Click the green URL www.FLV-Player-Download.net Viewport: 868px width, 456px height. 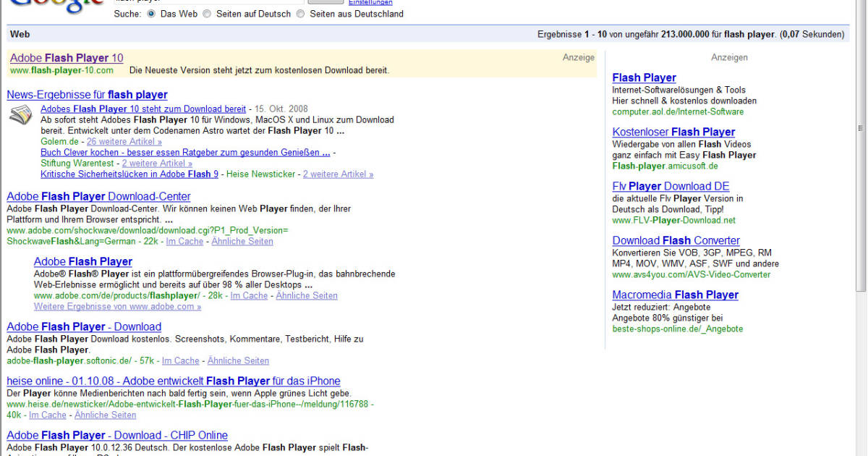(673, 220)
